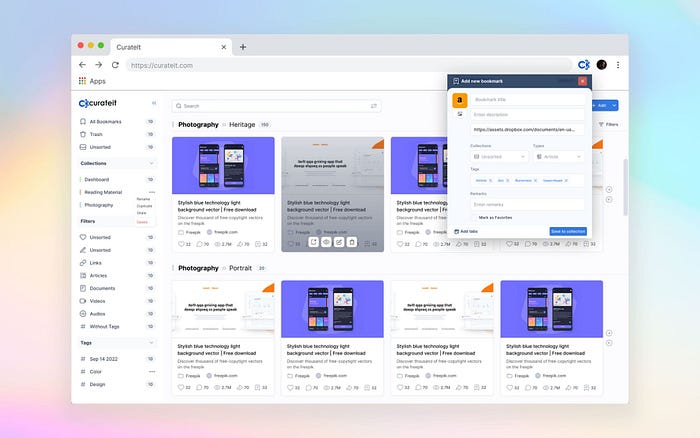Click the refresh icon on the hovered Heritage card

click(313, 242)
